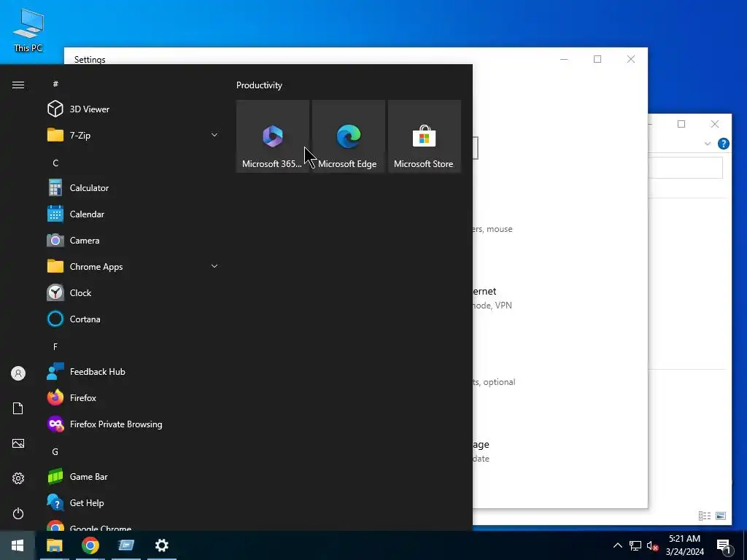Maximize the rear Explorer window
The image size is (747, 560).
coord(681,124)
